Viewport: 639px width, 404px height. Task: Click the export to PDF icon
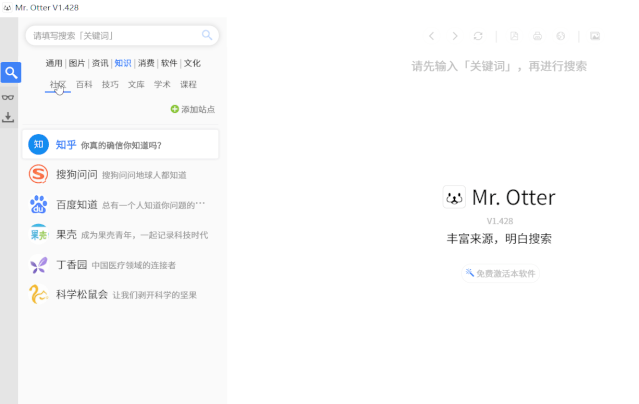tap(514, 36)
